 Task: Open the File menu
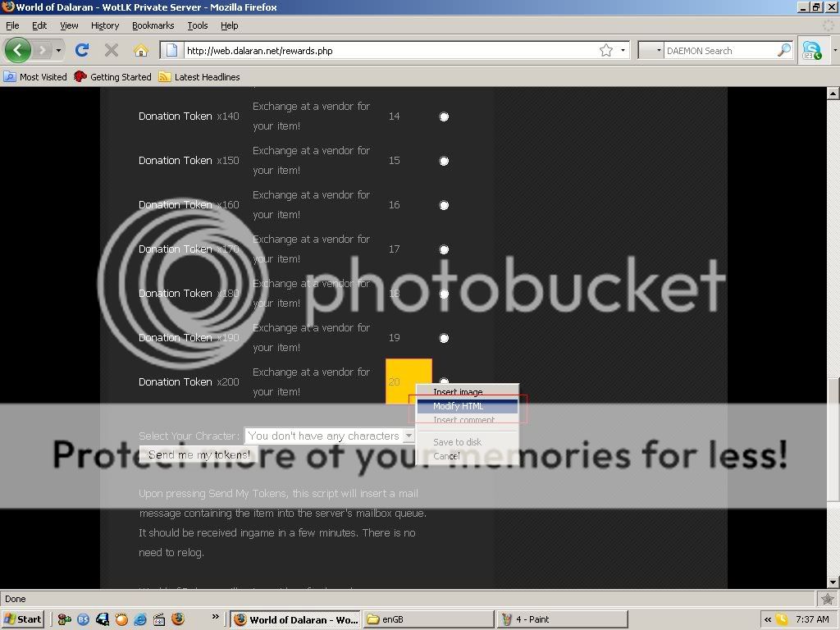(12, 25)
